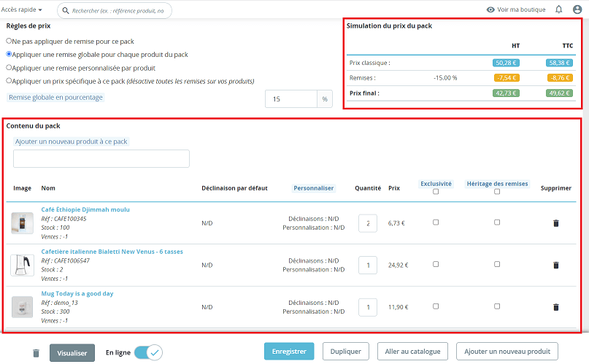Delete the Mug Today is a good day row
This screenshot has width=589, height=364.
tap(555, 308)
